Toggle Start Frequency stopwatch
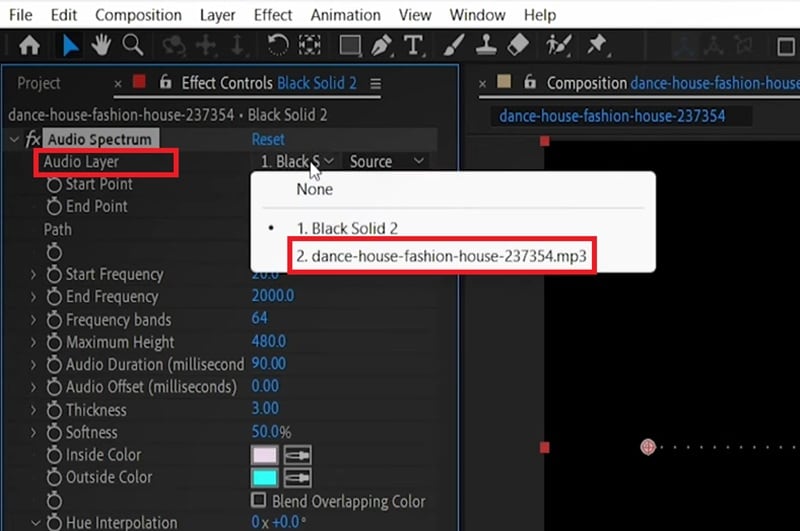The height and width of the screenshot is (531, 800). tap(54, 274)
